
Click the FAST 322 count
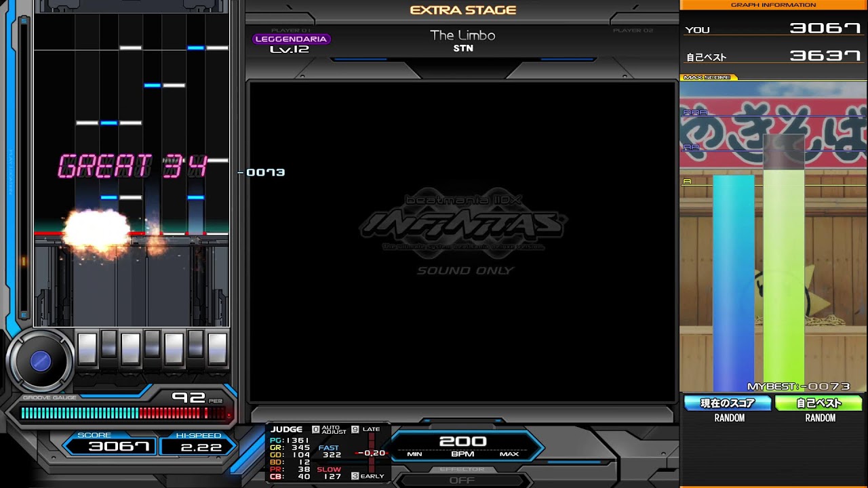click(x=330, y=451)
